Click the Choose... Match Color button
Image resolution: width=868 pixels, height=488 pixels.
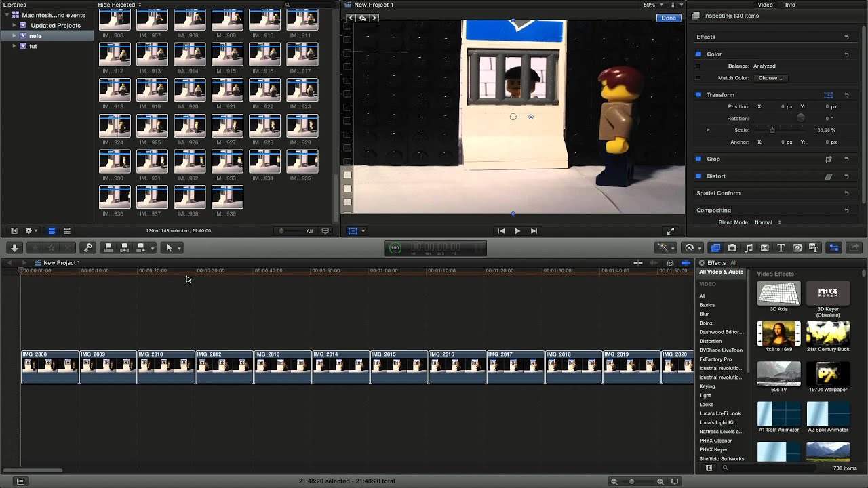coord(770,78)
